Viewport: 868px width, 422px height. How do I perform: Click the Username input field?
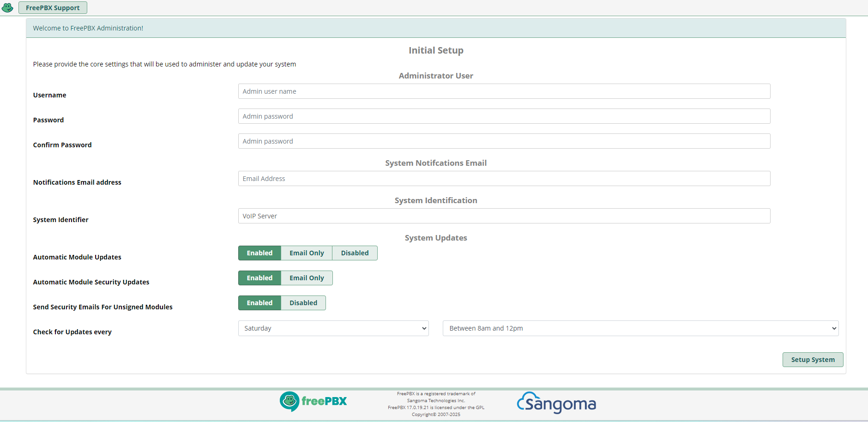pos(504,91)
